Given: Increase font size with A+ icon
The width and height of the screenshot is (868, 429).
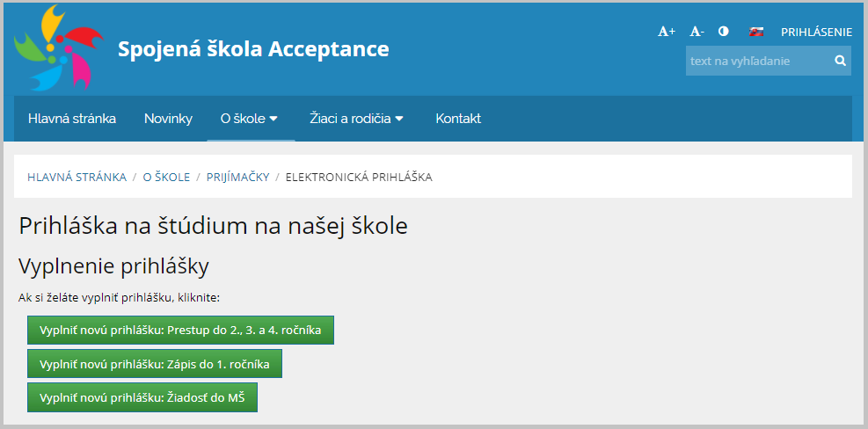Looking at the screenshot, I should tap(667, 32).
